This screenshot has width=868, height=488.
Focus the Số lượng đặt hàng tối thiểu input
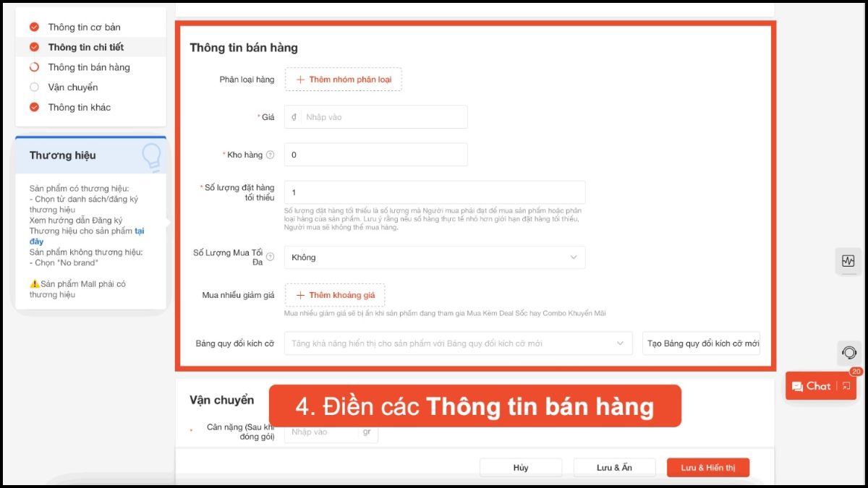(x=435, y=192)
